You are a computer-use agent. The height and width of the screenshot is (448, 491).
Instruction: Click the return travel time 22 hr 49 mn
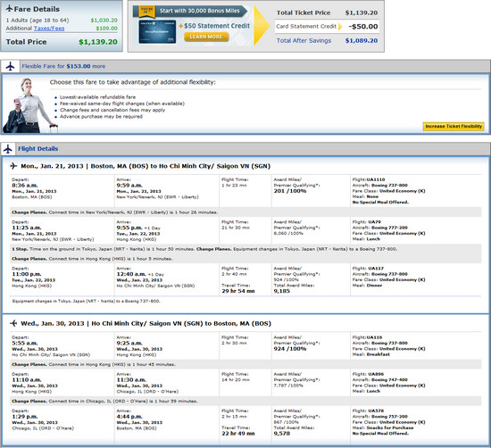(x=238, y=434)
